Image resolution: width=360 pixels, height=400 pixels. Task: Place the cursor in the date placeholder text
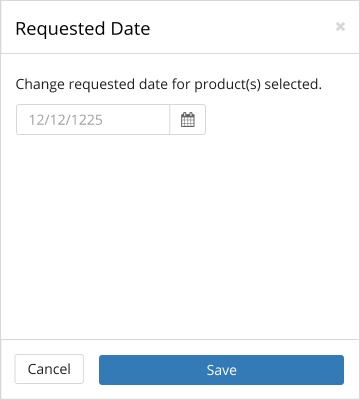point(66,120)
